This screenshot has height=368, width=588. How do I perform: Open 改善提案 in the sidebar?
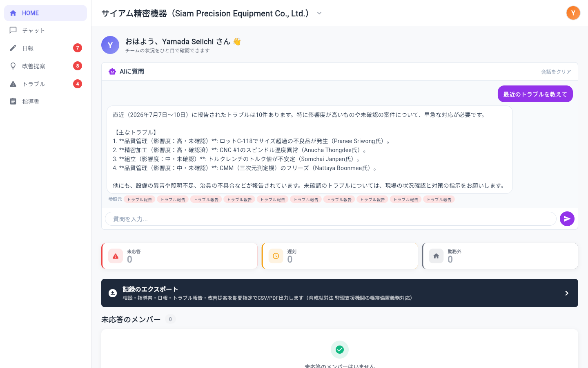pyautogui.click(x=45, y=66)
